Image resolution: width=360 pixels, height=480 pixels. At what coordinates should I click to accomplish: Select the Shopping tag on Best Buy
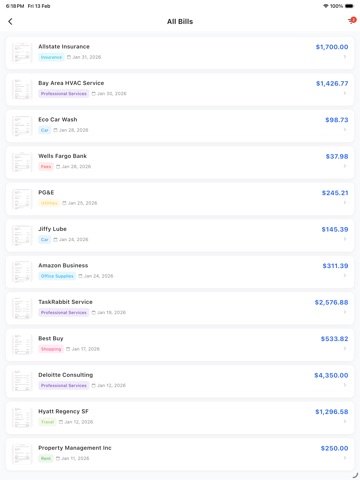point(51,349)
